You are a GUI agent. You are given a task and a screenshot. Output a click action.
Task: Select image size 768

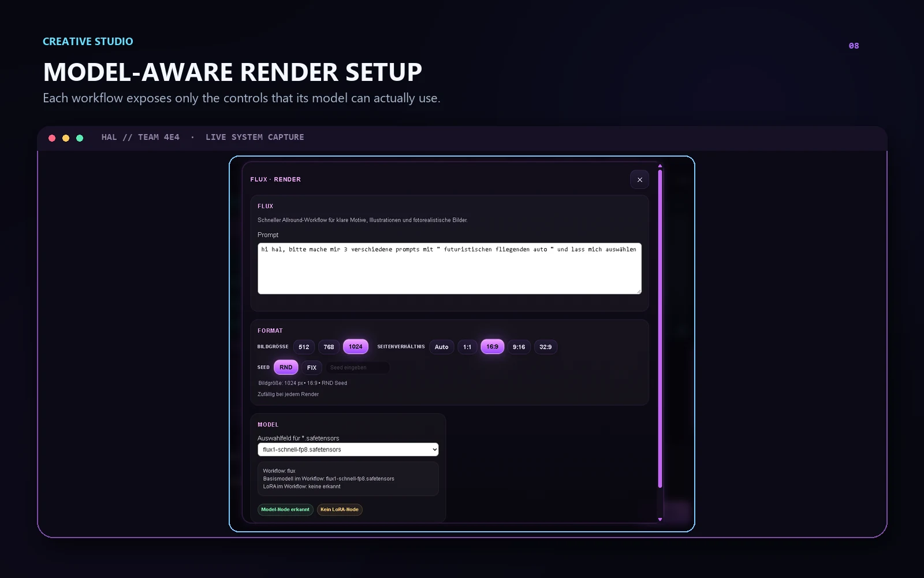point(329,347)
